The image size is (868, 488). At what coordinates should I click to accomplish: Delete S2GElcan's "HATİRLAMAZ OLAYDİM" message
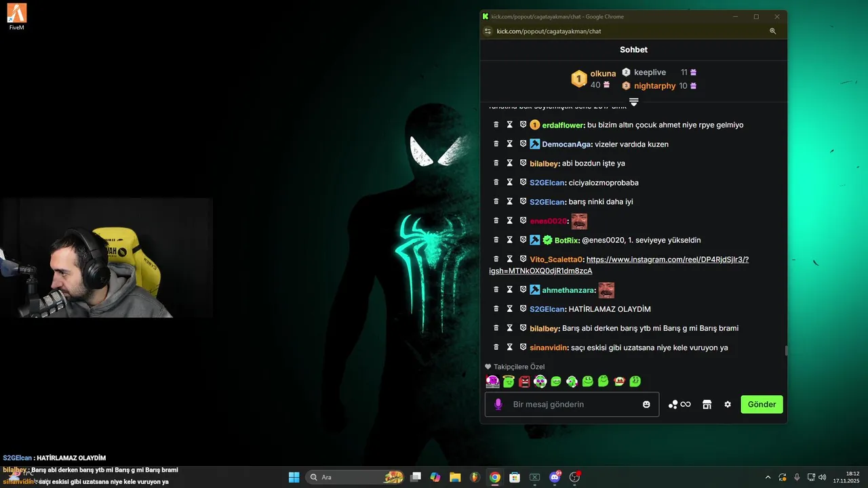click(496, 308)
